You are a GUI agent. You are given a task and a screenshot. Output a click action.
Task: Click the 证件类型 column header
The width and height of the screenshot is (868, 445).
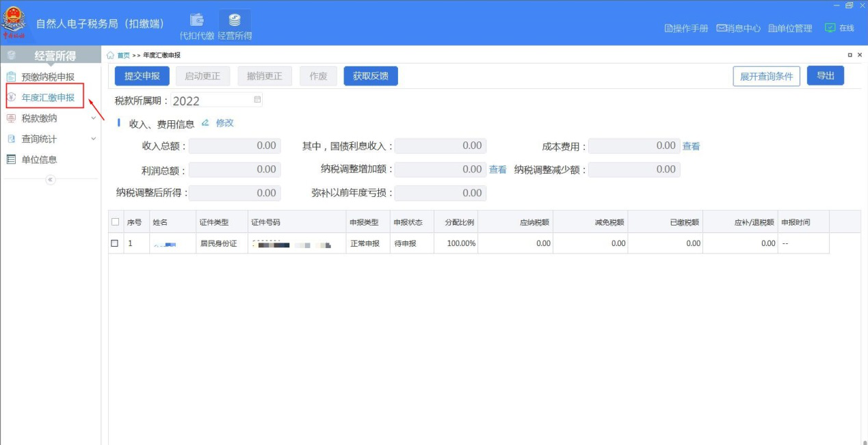point(222,222)
